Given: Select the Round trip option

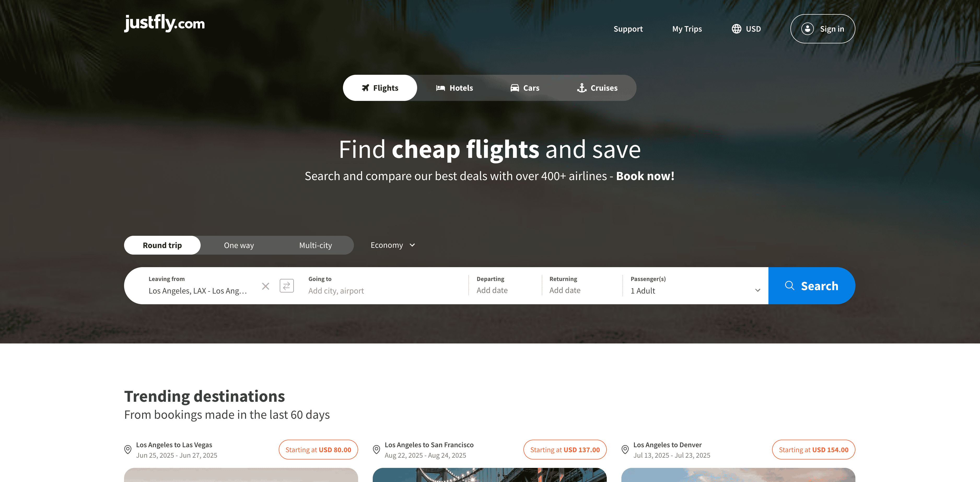Looking at the screenshot, I should click(162, 245).
